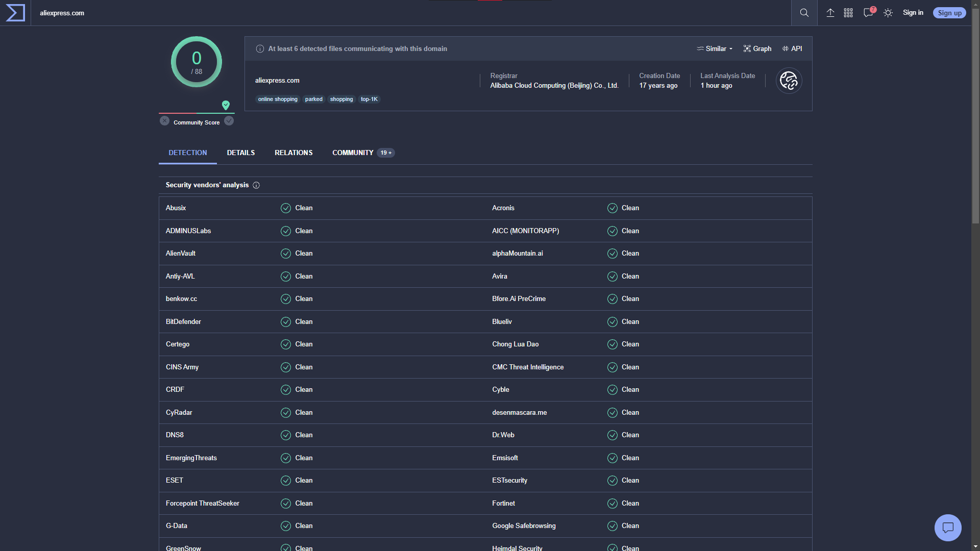Viewport: 980px width, 551px height.
Task: Click info icon beside Security vendors' analysis
Action: coord(256,185)
